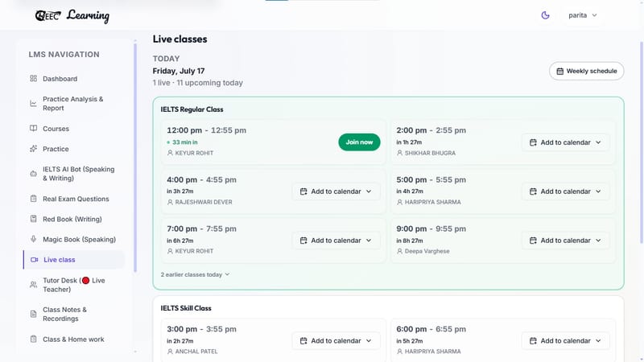Toggle dark mode moon icon
This screenshot has width=644, height=362.
point(545,15)
